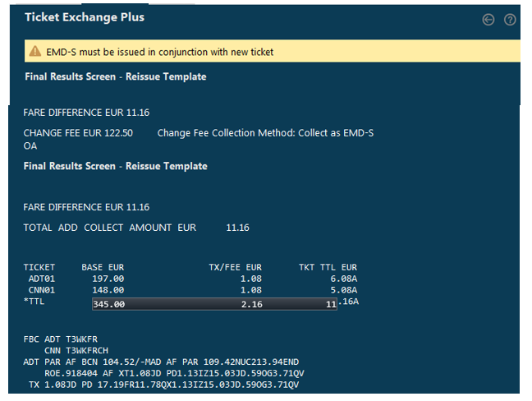Click the ROE.918404 fare calculation line
This screenshot has height=401, width=532.
[x=174, y=374]
